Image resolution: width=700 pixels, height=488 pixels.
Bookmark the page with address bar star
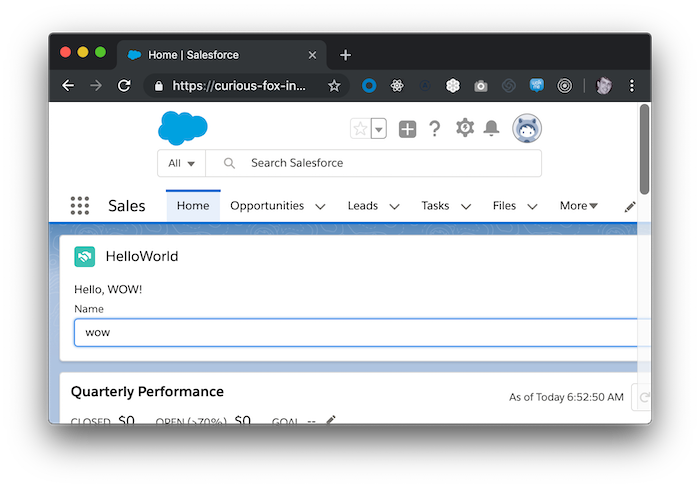[334, 86]
